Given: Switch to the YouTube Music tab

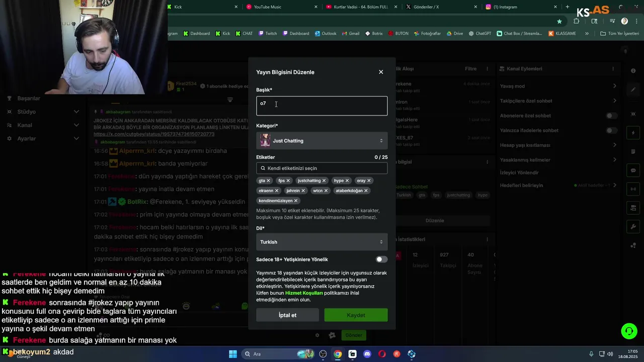Looking at the screenshot, I should click(x=282, y=7).
